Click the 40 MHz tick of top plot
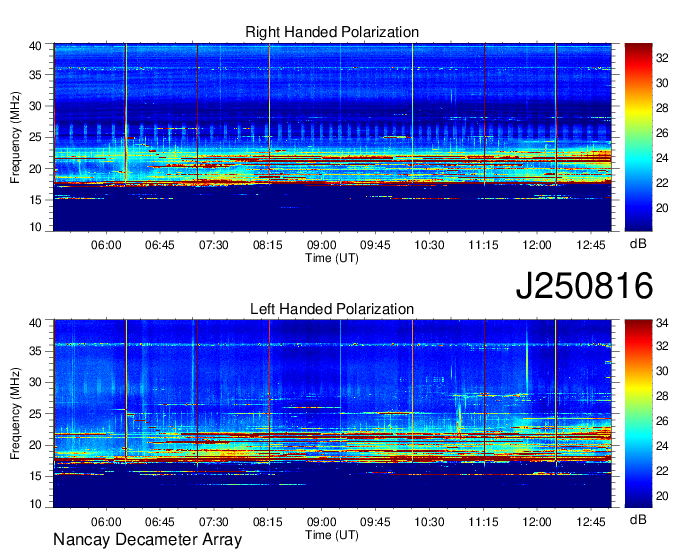This screenshot has width=680, height=552. (x=35, y=46)
